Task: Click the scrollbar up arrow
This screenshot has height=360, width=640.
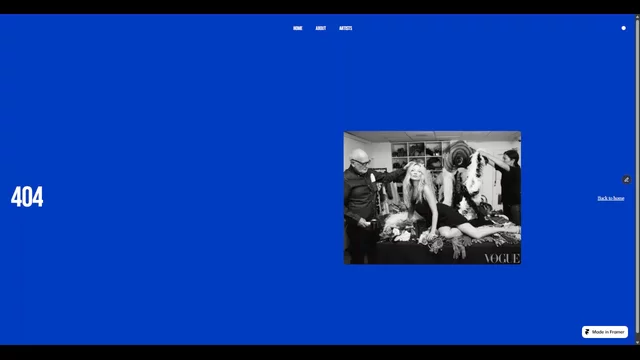Action: (637, 16)
